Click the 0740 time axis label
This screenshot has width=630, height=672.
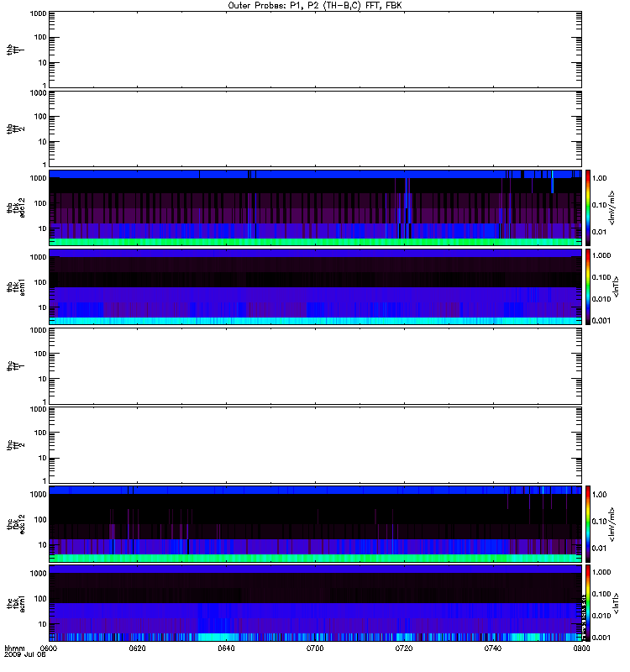tap(493, 648)
